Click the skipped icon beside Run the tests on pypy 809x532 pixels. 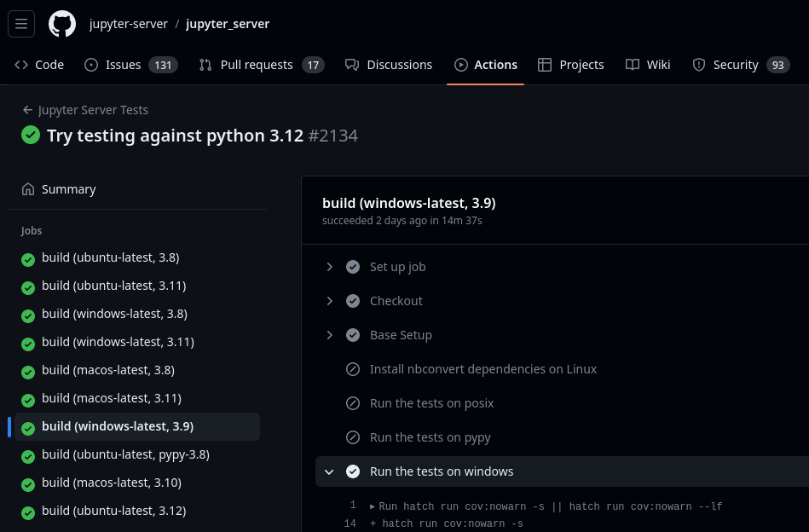pos(353,437)
